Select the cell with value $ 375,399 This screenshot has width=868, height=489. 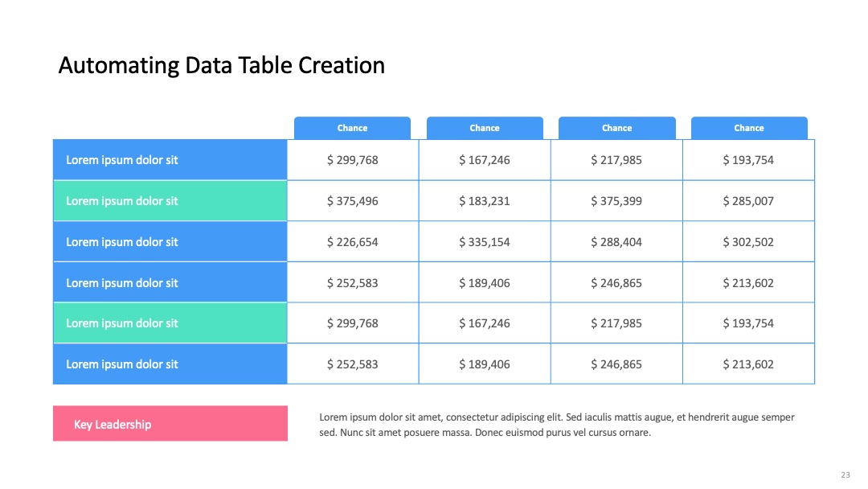tap(616, 201)
